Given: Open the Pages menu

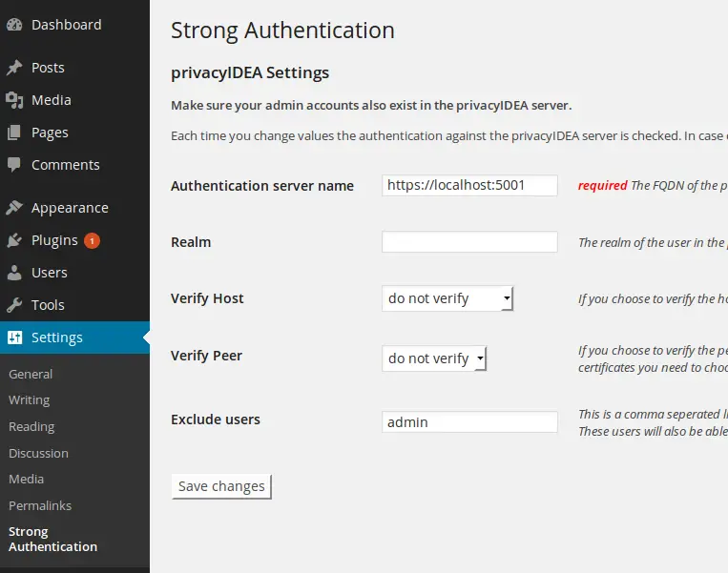Looking at the screenshot, I should click(x=50, y=133).
